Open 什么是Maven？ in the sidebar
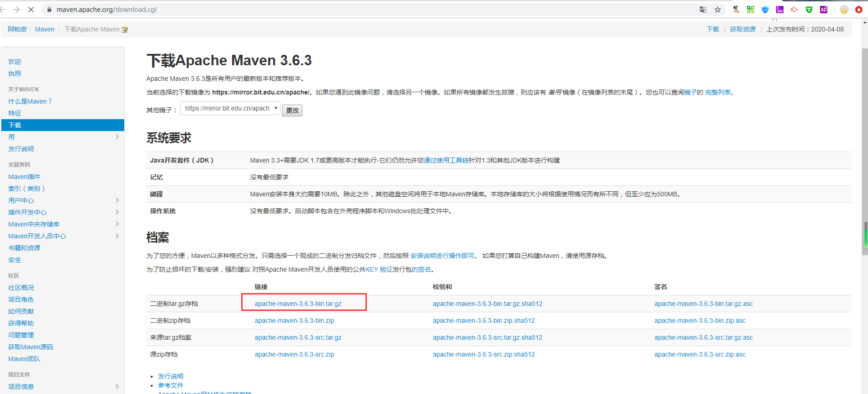This screenshot has width=868, height=394. (x=30, y=101)
